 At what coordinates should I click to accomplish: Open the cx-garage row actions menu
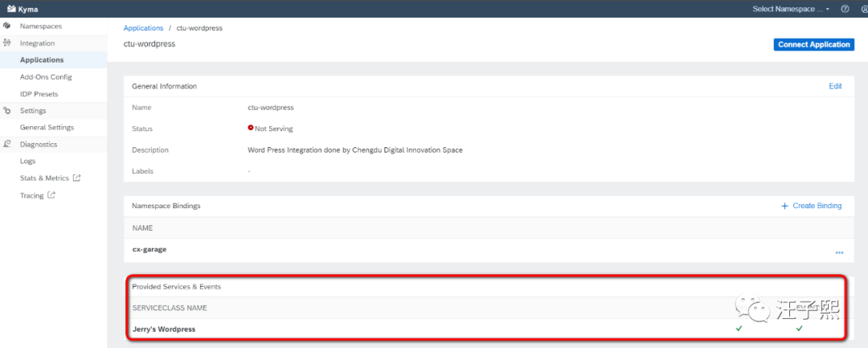839,252
